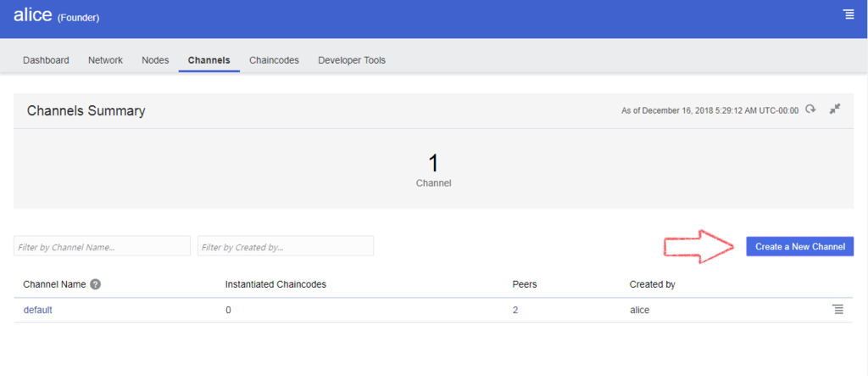This screenshot has width=868, height=376.
Task: Open the action menu for the default channel row
Action: (x=838, y=310)
